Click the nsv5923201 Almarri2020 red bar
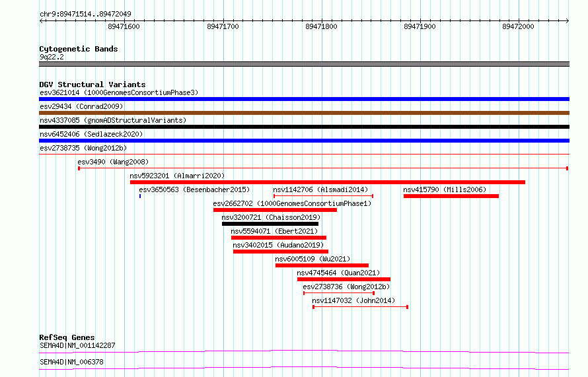This screenshot has height=377, width=588. point(328,182)
